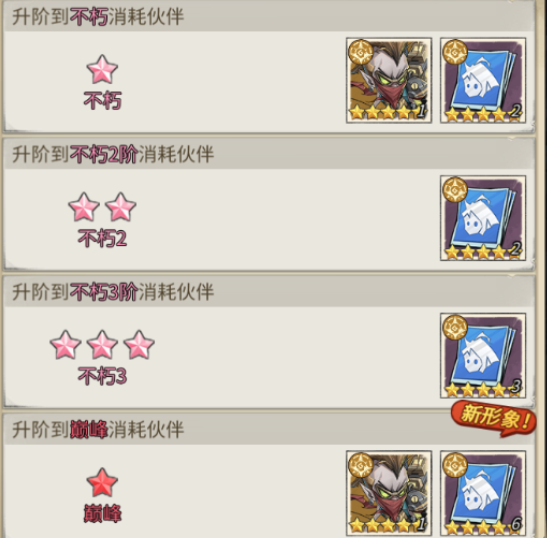Select the masked hero portrait in the 不朽 row
Image resolution: width=547 pixels, height=538 pixels.
389,80
